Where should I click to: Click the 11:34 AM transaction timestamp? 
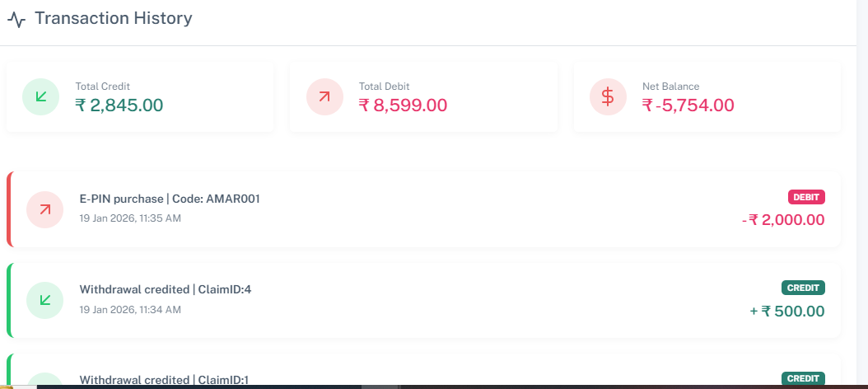point(130,309)
